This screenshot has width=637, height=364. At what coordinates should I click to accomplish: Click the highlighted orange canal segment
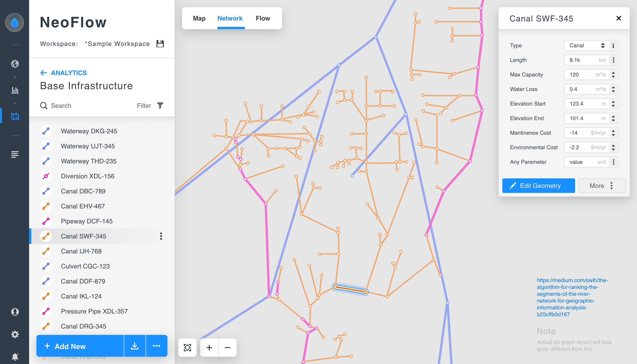point(350,289)
